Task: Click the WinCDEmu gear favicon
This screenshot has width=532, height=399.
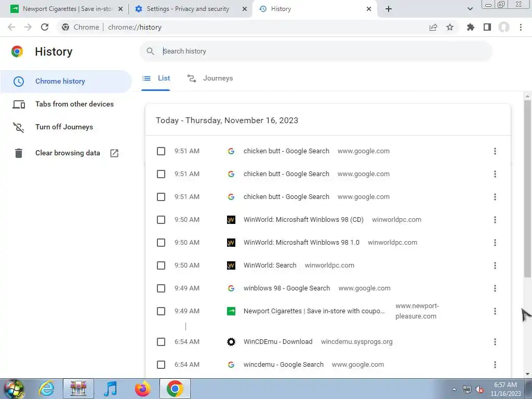Action: [231, 342]
